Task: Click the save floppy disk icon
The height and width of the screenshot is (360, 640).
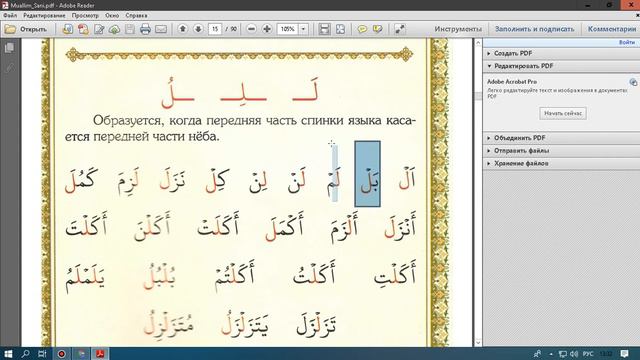Action: point(130,29)
